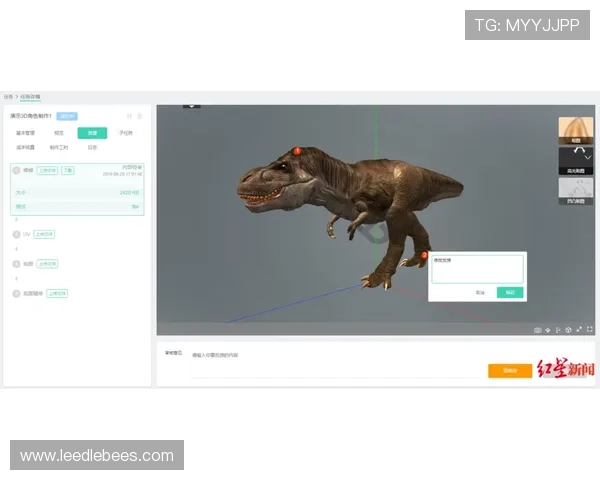Click the red annotation marker near dinosaur's foot
This screenshot has height=480, width=600.
point(424,256)
